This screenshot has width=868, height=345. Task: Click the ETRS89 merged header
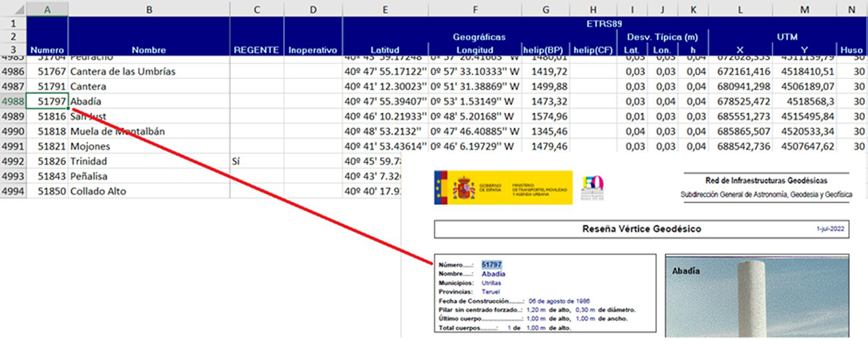pyautogui.click(x=605, y=24)
